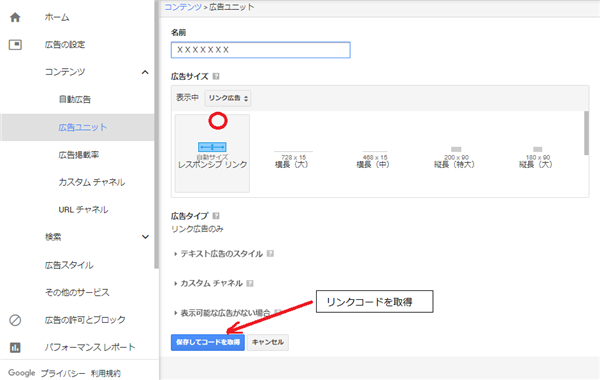This screenshot has height=380, width=600.
Task: Click the ad settings monitor icon
Action: tap(15, 45)
